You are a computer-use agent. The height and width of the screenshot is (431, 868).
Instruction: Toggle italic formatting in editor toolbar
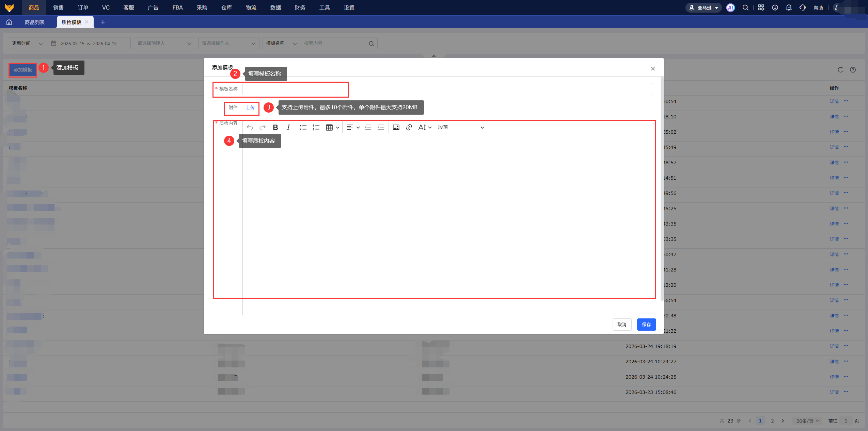(288, 127)
